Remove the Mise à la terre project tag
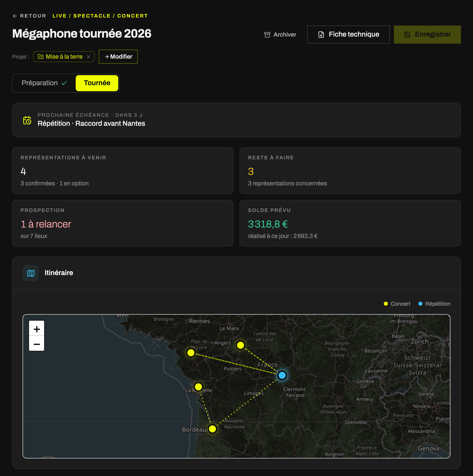 click(x=89, y=57)
